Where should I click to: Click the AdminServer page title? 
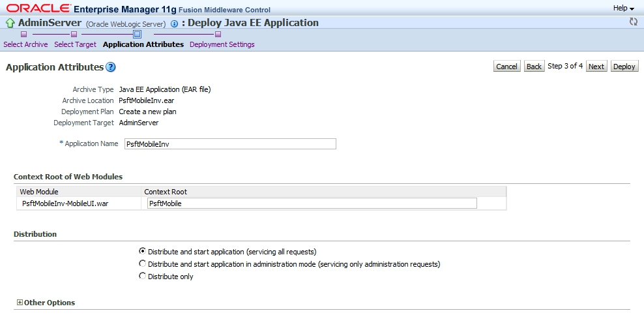pos(50,23)
